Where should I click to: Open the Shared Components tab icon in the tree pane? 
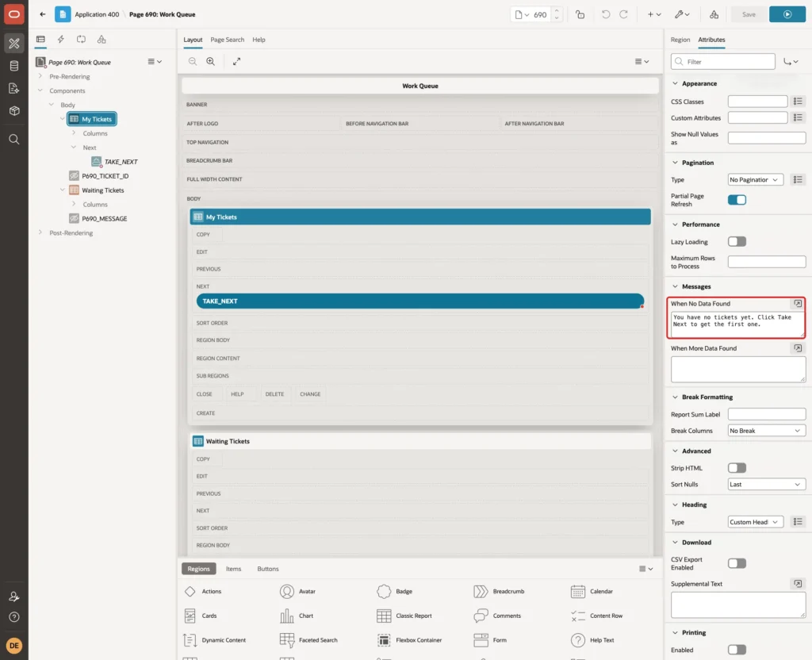(101, 40)
